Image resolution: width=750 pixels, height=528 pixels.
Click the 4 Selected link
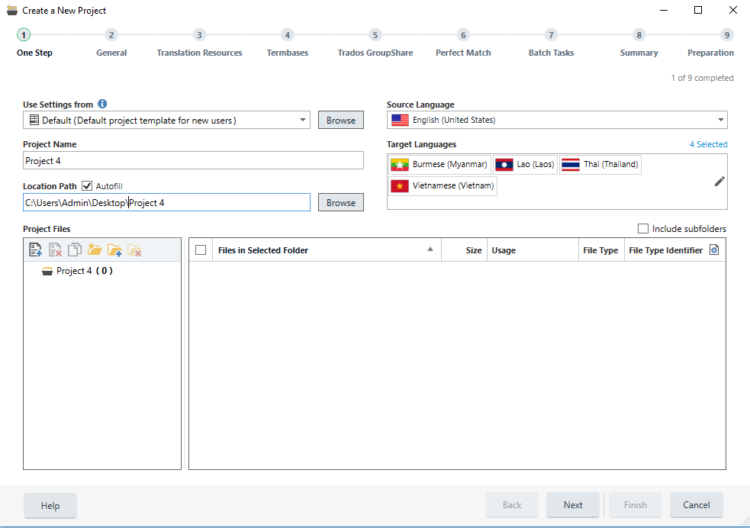[x=708, y=145]
